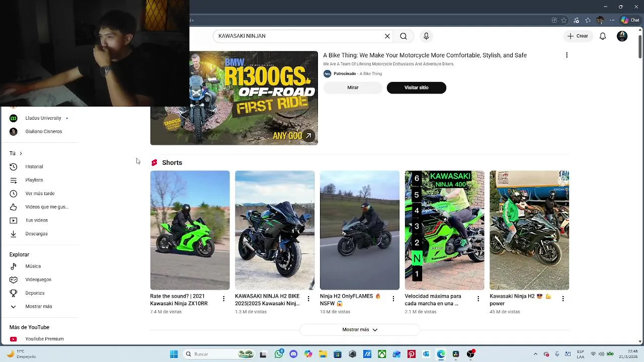Open browser Favorites list icon
Screen dimensions: 644x362
(x=588, y=20)
